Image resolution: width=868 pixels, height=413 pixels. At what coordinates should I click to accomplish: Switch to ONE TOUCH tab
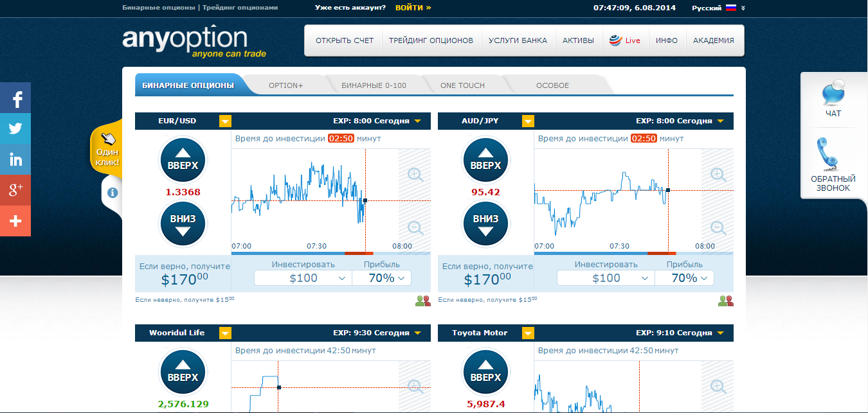coord(463,85)
